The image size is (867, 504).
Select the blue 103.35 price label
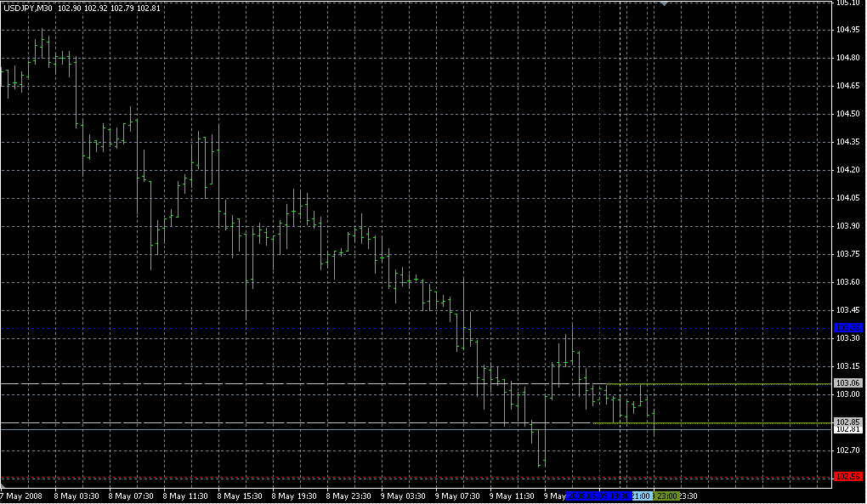848,327
